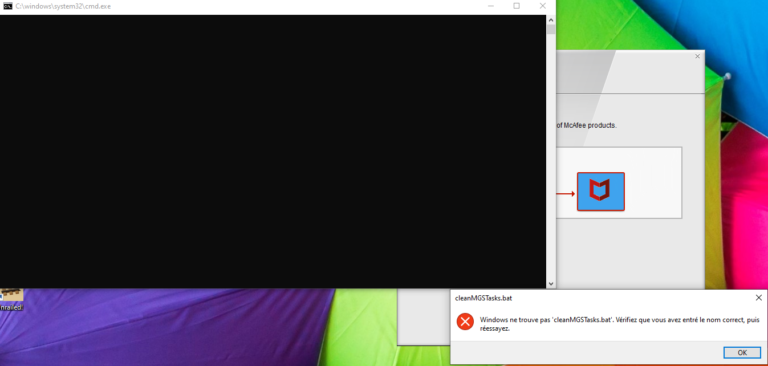Click the empty console scrollbar track

coord(551,157)
